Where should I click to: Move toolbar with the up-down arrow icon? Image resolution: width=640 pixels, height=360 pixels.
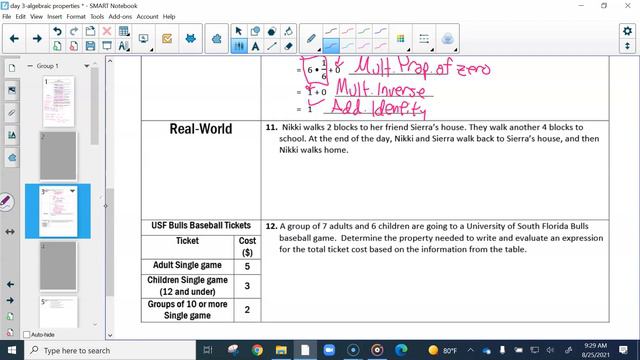pyautogui.click(x=627, y=46)
